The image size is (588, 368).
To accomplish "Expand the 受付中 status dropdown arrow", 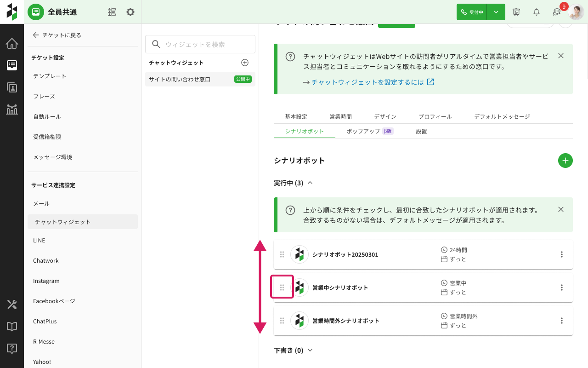I will tap(496, 12).
